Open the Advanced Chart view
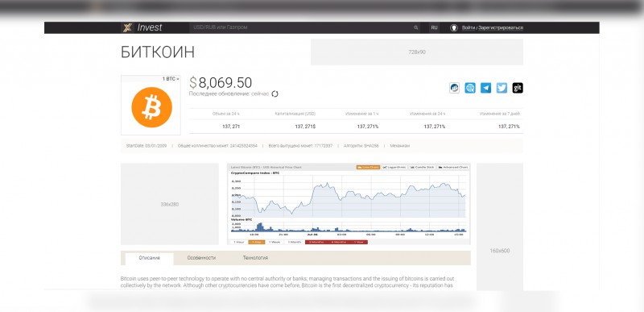Image resolution: width=644 pixels, height=312 pixels. 452,168
